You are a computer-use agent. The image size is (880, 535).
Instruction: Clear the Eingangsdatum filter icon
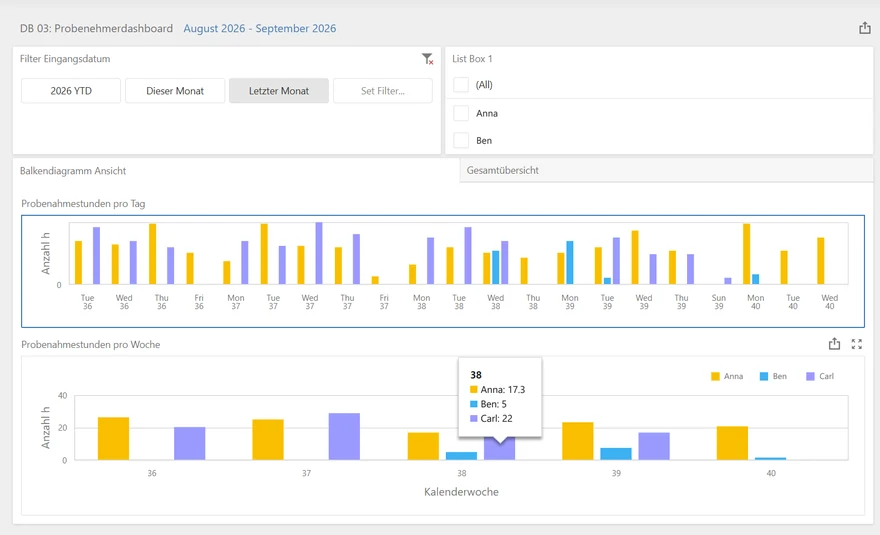tap(427, 59)
